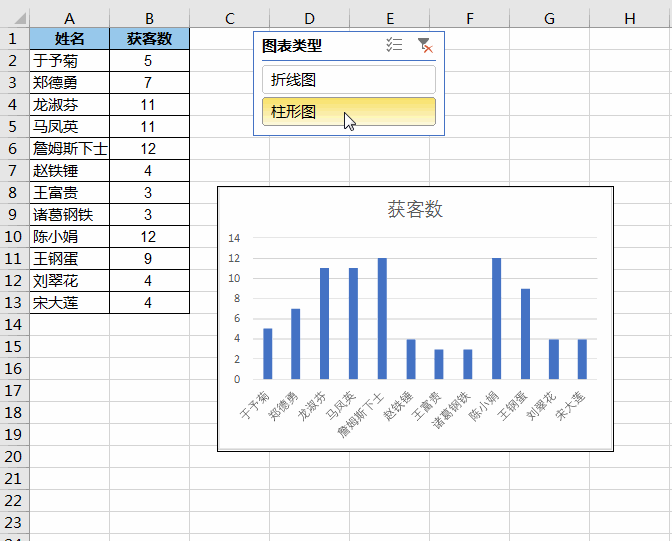Click the cell containing 于予菊
672x541 pixels.
pyautogui.click(x=69, y=61)
